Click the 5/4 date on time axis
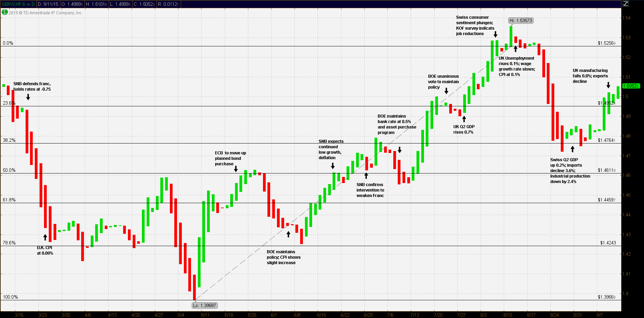Viewport: 644px width, 318px height. pyautogui.click(x=181, y=315)
